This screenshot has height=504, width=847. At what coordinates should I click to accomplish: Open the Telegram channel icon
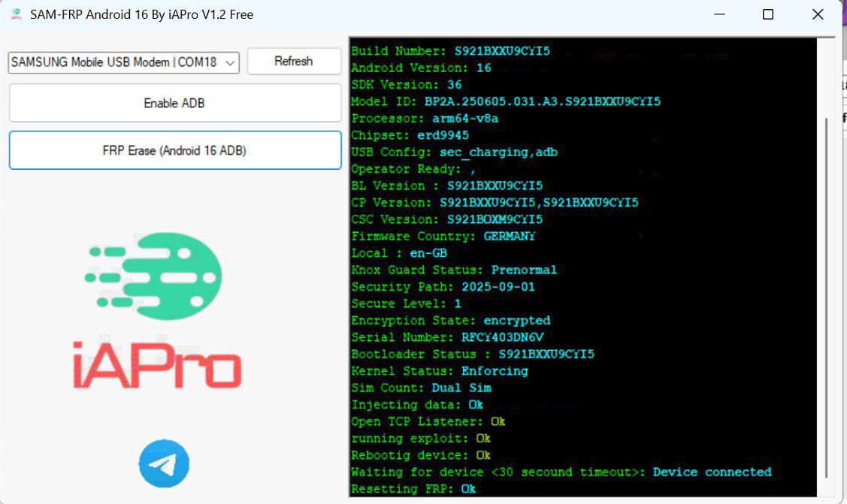164,463
